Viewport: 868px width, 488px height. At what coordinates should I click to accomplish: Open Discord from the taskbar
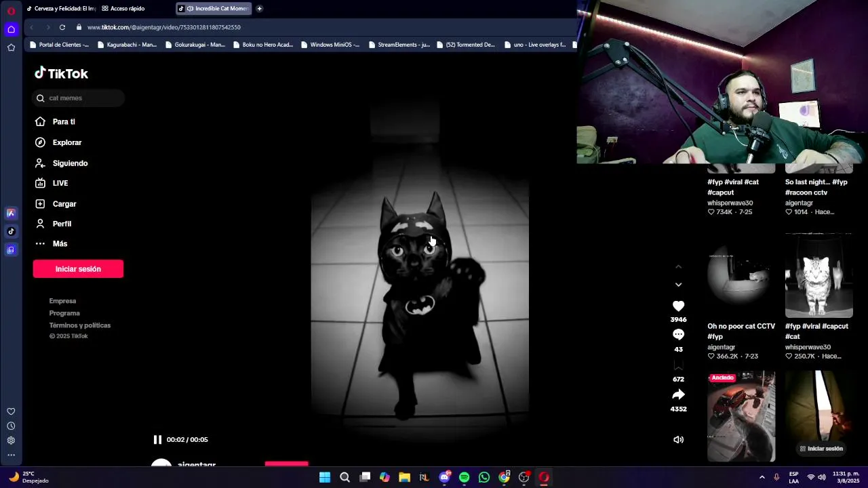(444, 478)
